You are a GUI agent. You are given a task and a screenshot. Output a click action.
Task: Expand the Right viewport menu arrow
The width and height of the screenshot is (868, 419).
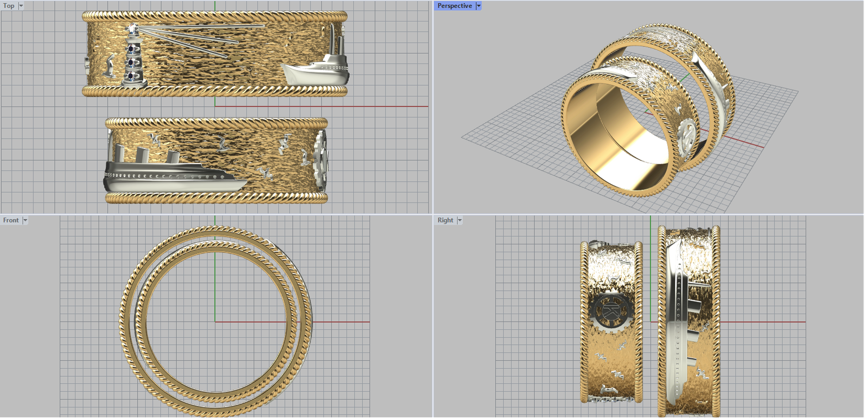point(459,220)
